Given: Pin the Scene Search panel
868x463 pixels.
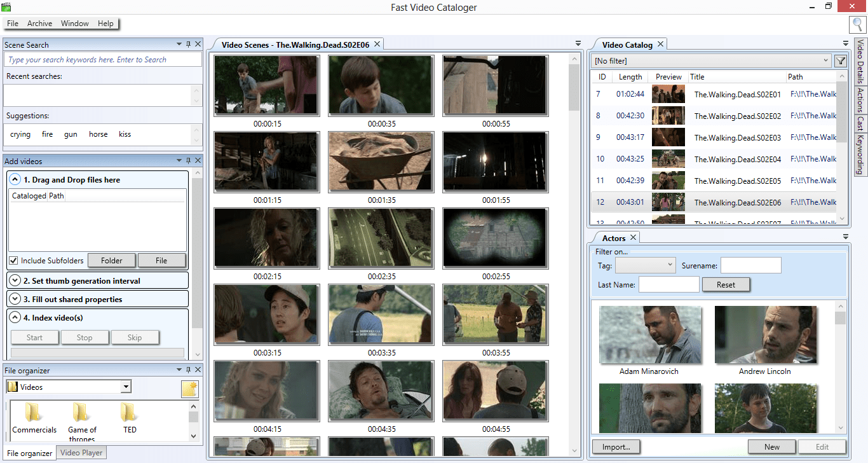Looking at the screenshot, I should (x=188, y=45).
